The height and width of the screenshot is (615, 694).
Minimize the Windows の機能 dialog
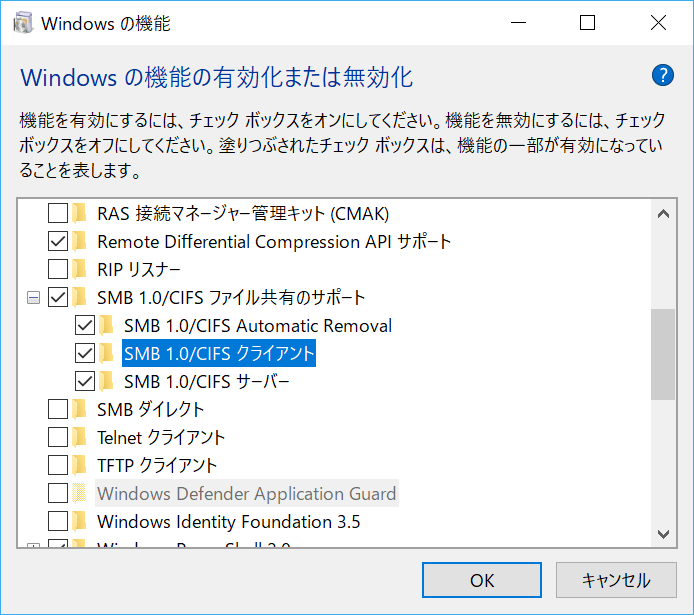(x=518, y=22)
